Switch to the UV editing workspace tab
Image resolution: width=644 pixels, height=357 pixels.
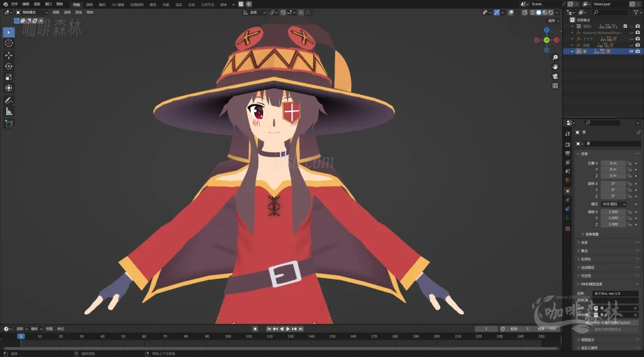(x=118, y=4)
